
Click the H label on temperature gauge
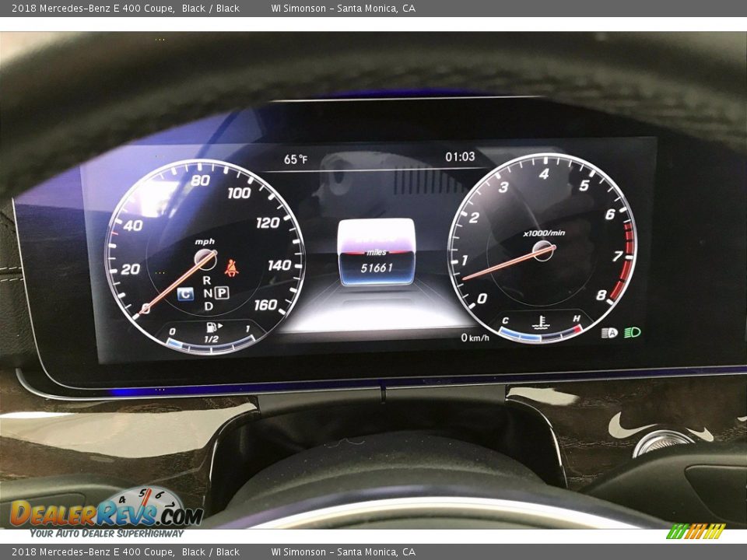577,318
